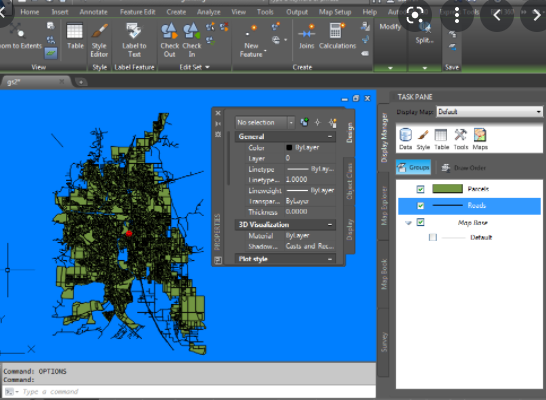Open the Home ribbon tab
This screenshot has height=400, width=546.
pos(30,12)
